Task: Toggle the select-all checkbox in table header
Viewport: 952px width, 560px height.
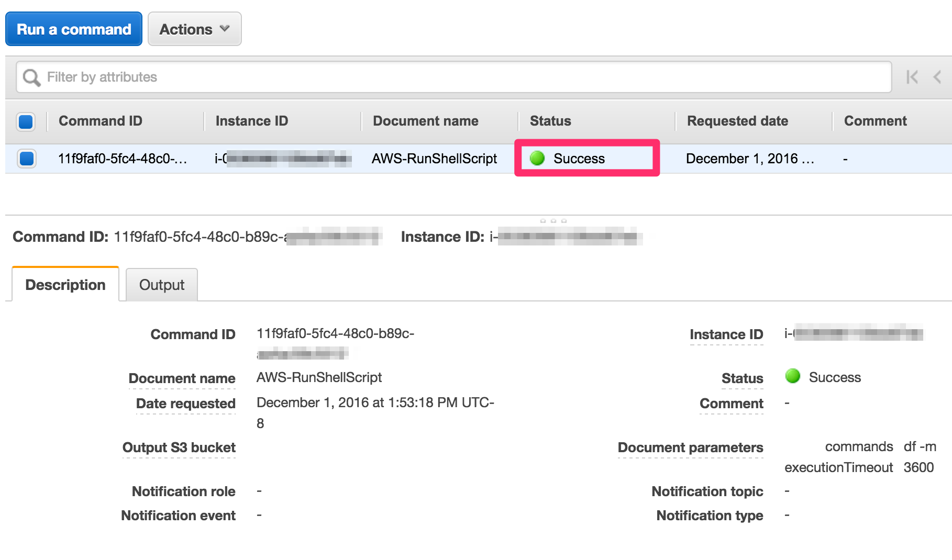Action: pyautogui.click(x=26, y=121)
